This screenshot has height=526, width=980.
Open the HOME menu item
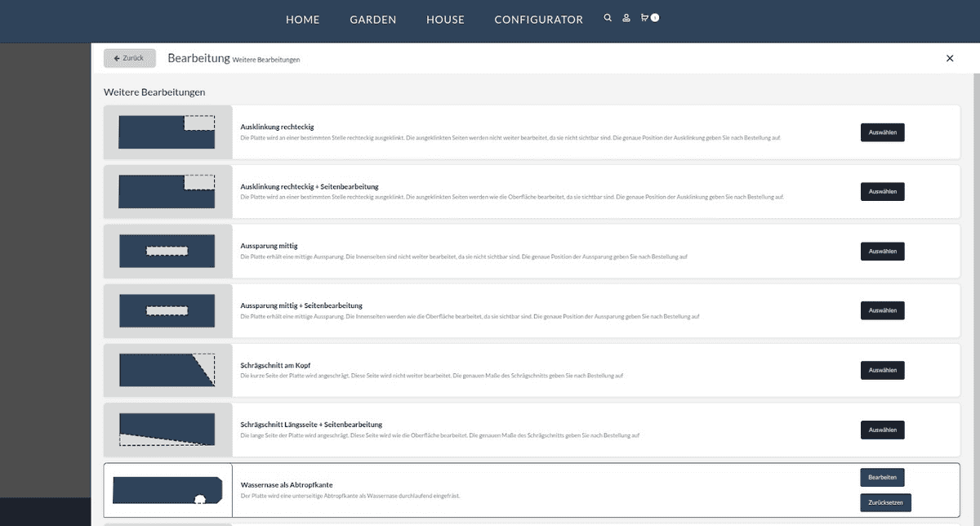[303, 20]
